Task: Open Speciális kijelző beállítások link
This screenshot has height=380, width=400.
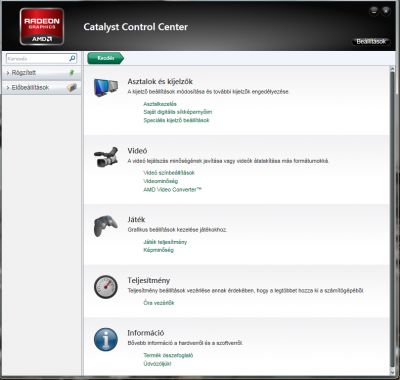Action: pyautogui.click(x=176, y=120)
